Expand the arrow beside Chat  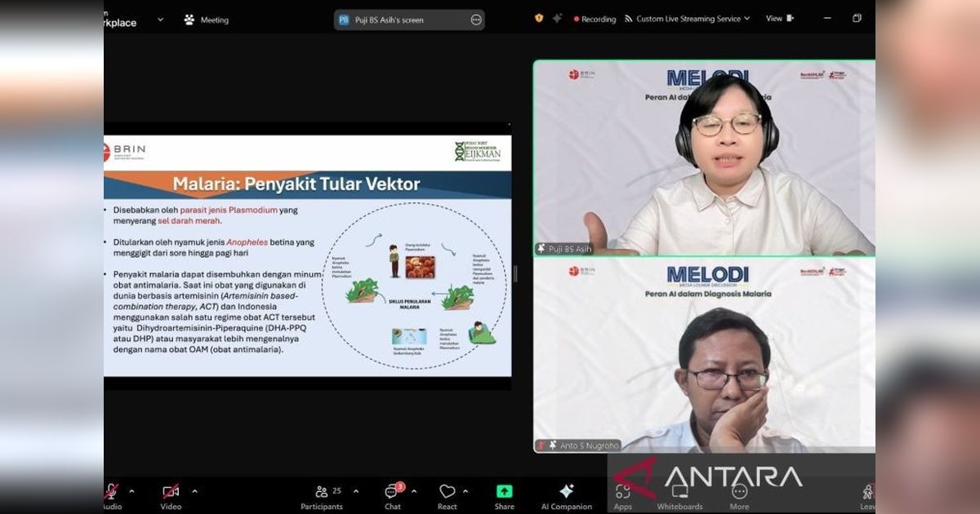tap(413, 491)
